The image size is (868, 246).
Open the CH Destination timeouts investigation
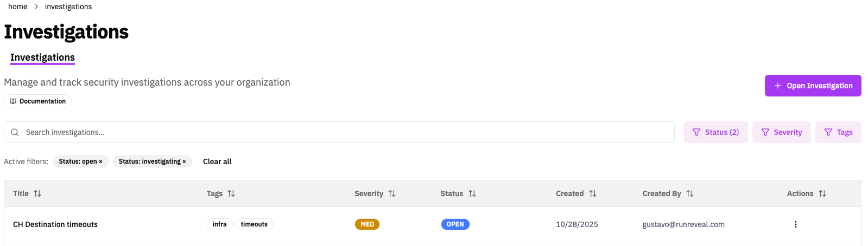55,224
